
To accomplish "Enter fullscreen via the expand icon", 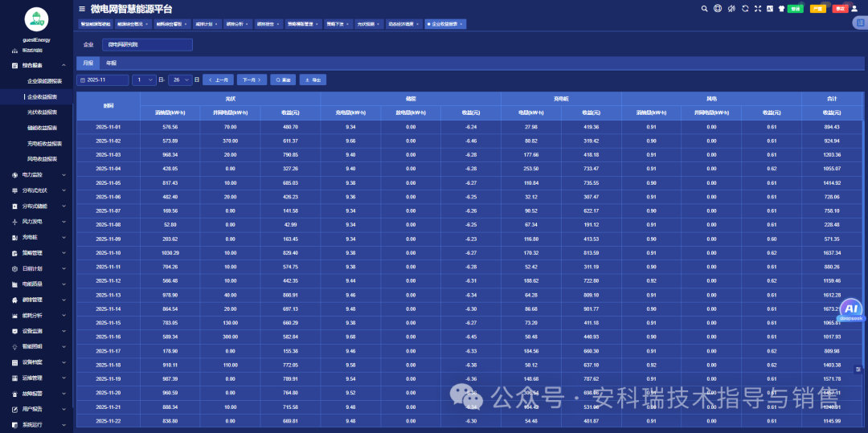I will pos(758,8).
